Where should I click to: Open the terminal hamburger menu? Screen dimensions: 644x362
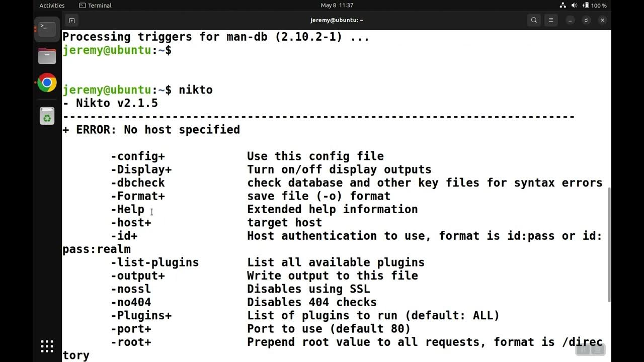coord(551,20)
